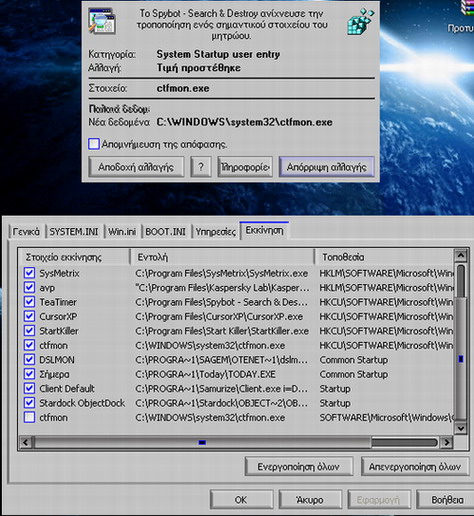474x516 pixels.
Task: Uncheck the enabled ctfmon HKCU entry
Action: coord(29,345)
